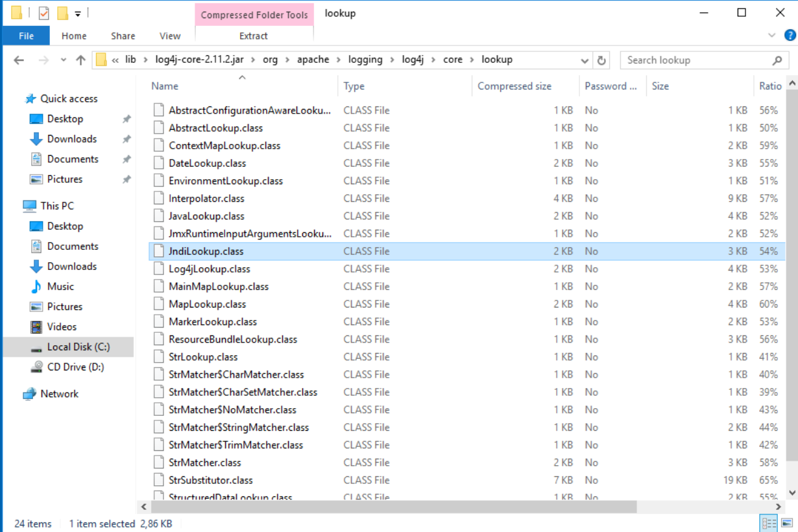Sort files by the Name column header
This screenshot has width=798, height=532.
click(x=164, y=86)
